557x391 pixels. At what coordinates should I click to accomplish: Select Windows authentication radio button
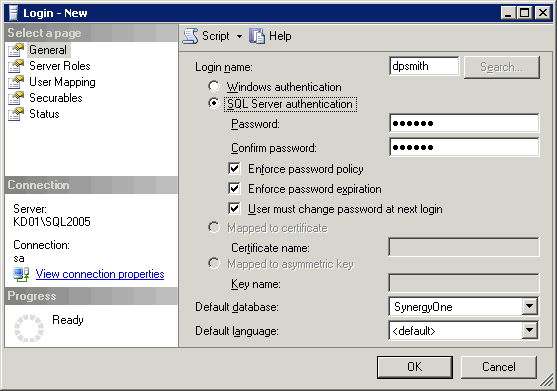coord(214,86)
